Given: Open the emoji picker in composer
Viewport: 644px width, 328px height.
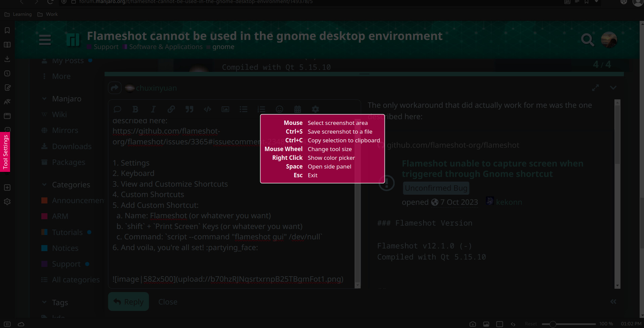Looking at the screenshot, I should (x=279, y=109).
